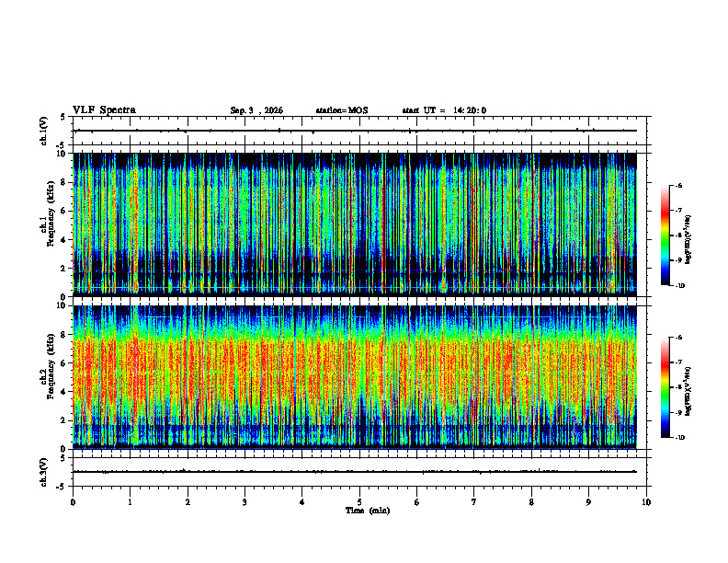Click the 5 minute tick on time axis
Viewport: 728px width, 563px height.
tap(359, 502)
